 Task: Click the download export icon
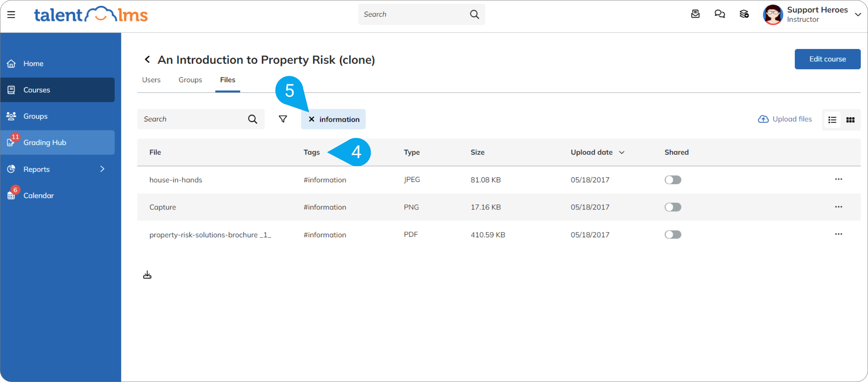point(147,275)
